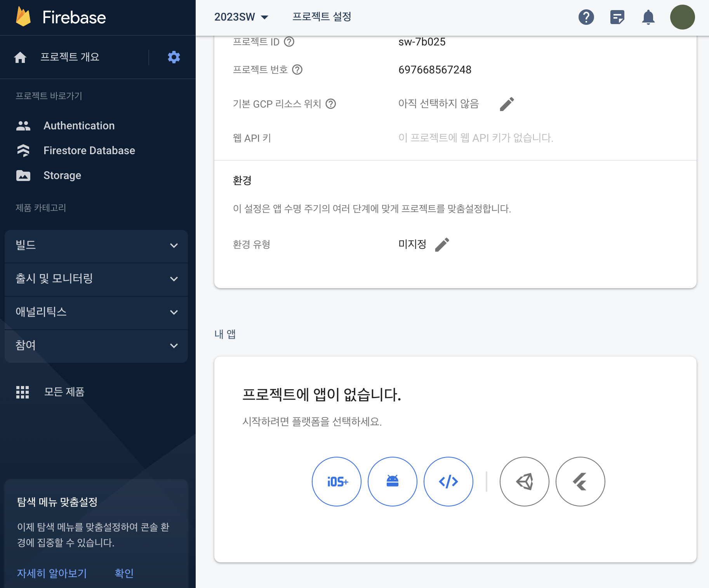Click the 제품 카테고리 label
The width and height of the screenshot is (709, 588).
[x=41, y=208]
